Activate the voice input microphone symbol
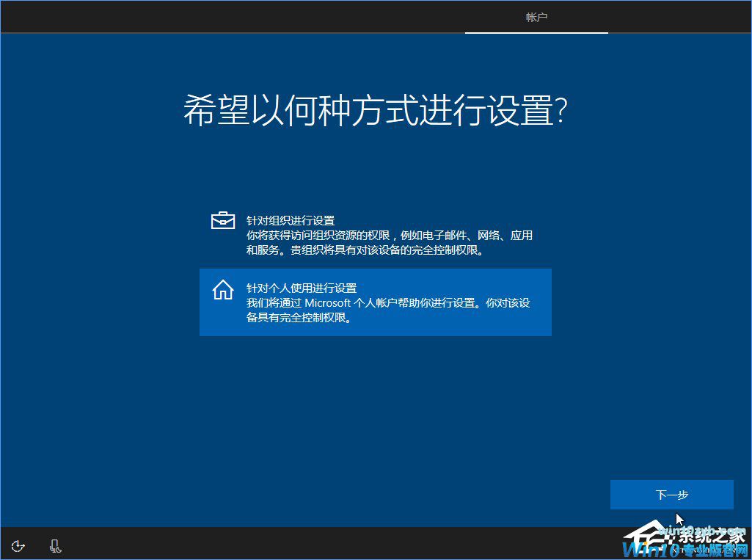Viewport: 752px width, 560px height. click(x=55, y=546)
